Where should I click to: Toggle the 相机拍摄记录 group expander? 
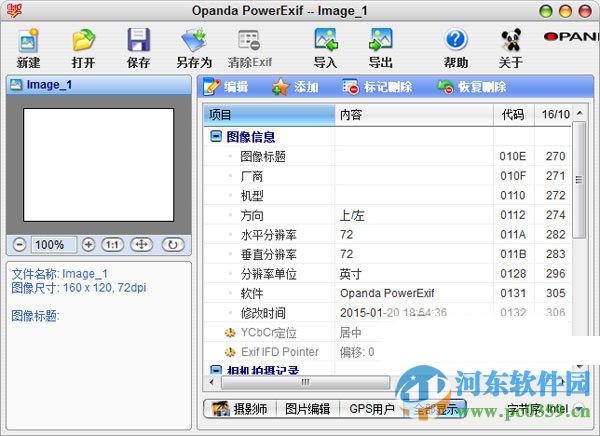pos(216,370)
